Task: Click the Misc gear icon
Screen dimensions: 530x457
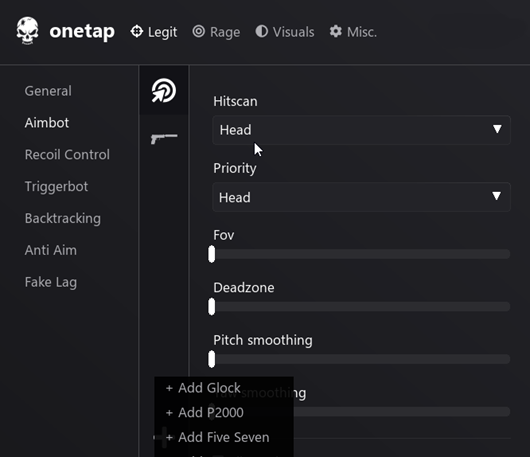Action: coord(336,31)
